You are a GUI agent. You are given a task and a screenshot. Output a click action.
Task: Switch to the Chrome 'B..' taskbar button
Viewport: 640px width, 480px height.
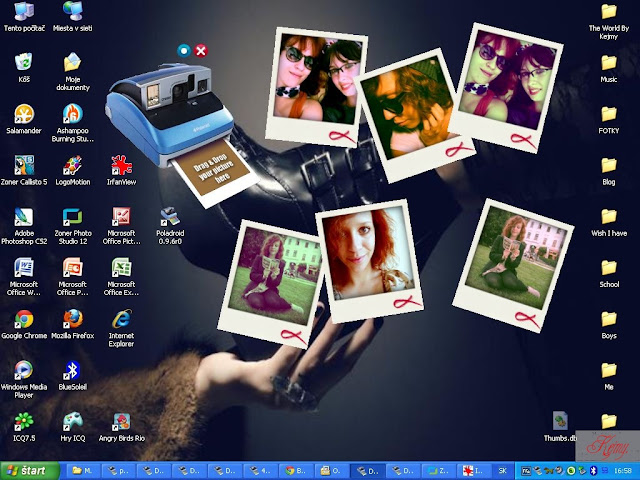tap(296, 471)
